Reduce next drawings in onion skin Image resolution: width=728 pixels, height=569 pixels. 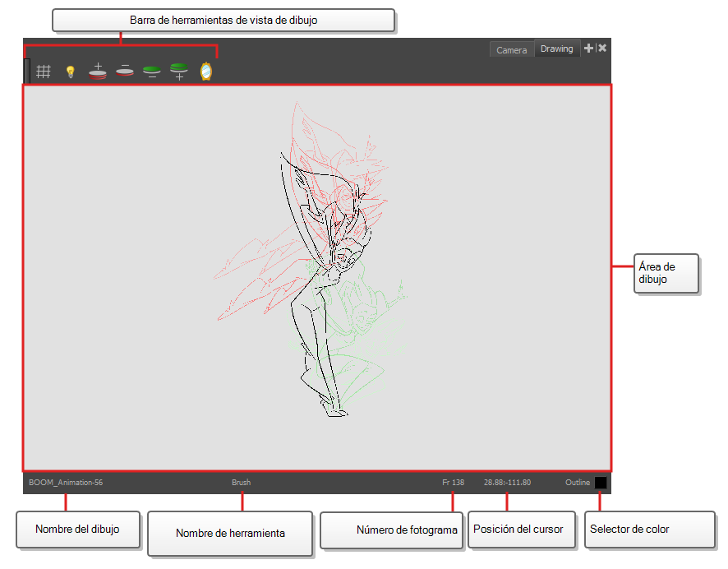click(152, 72)
